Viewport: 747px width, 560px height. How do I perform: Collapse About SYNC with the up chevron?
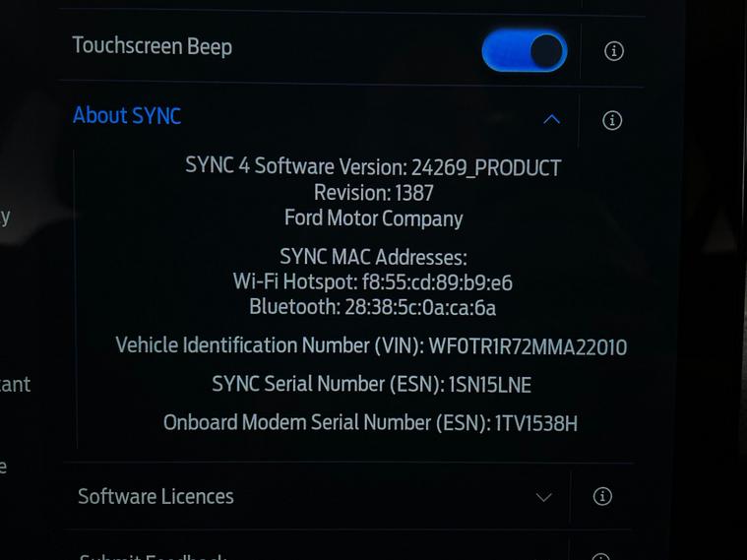click(552, 119)
